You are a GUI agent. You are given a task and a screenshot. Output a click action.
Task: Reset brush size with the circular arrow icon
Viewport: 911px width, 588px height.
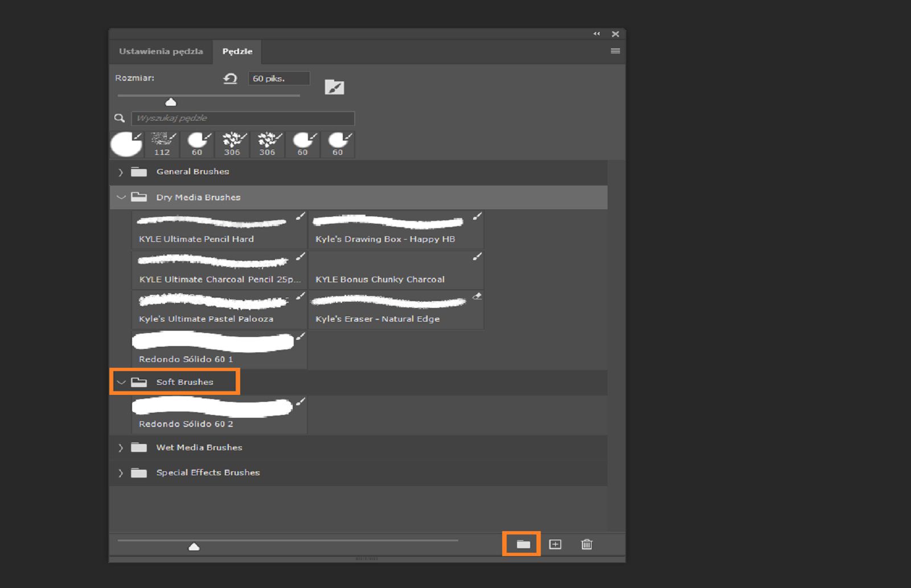coord(230,79)
